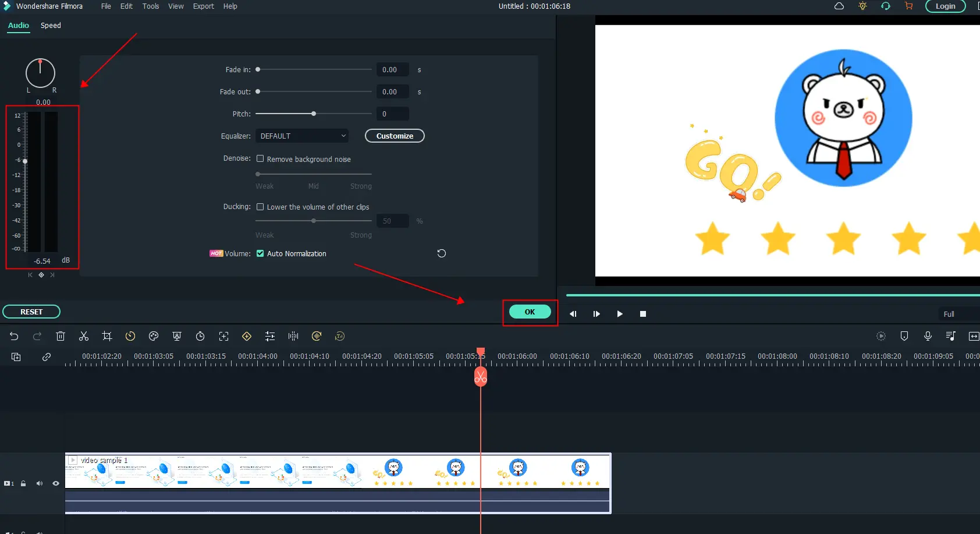Click the Customize equalizer button
Screen dimensions: 980x534
tap(395, 136)
